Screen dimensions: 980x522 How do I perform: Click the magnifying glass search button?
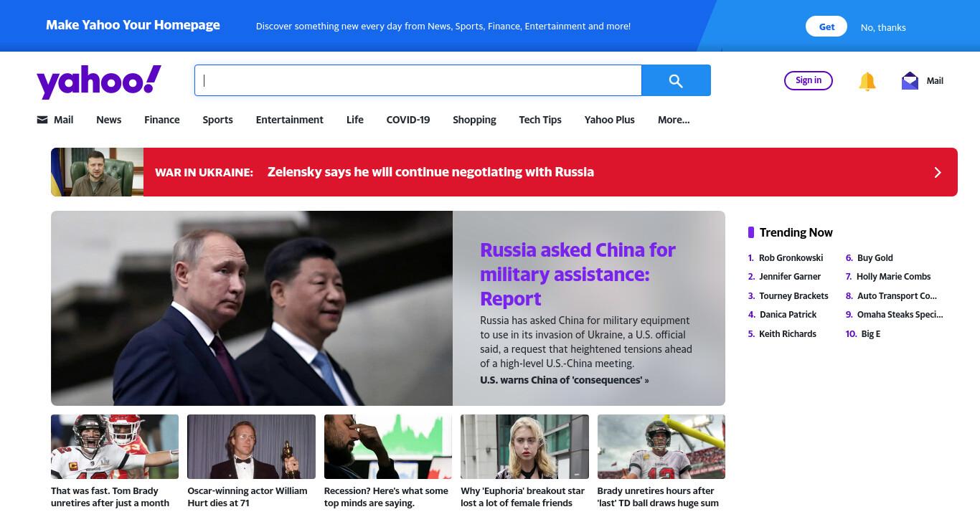(676, 80)
